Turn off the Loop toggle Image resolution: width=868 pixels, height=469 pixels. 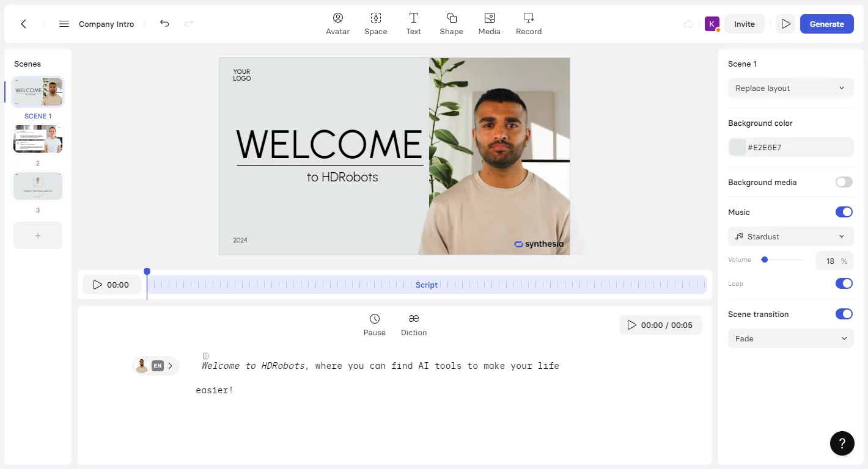point(844,283)
